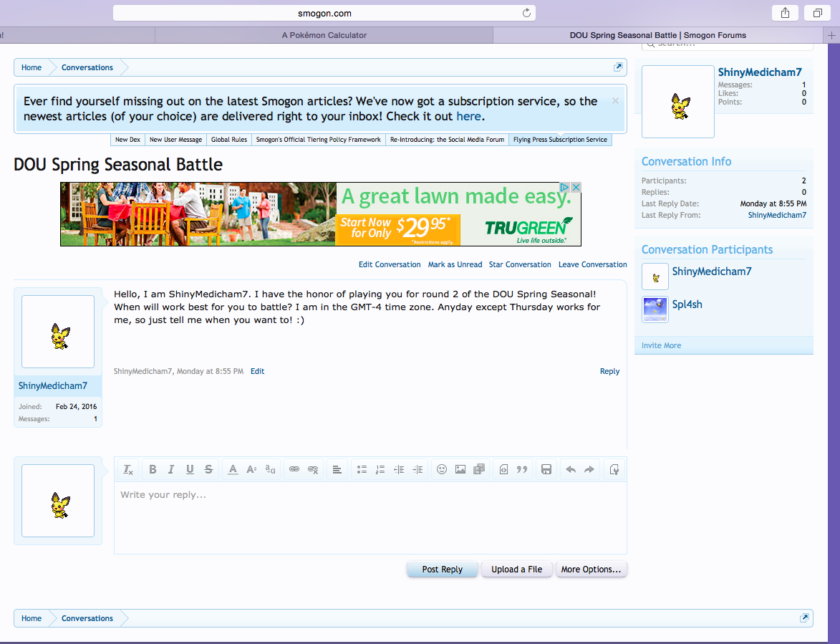Open the font family dropdown
This screenshot has height=644, width=840.
pyautogui.click(x=270, y=469)
